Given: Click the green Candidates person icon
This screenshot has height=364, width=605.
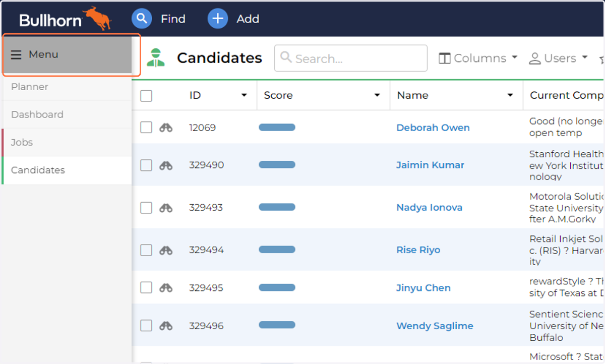Looking at the screenshot, I should 156,58.
